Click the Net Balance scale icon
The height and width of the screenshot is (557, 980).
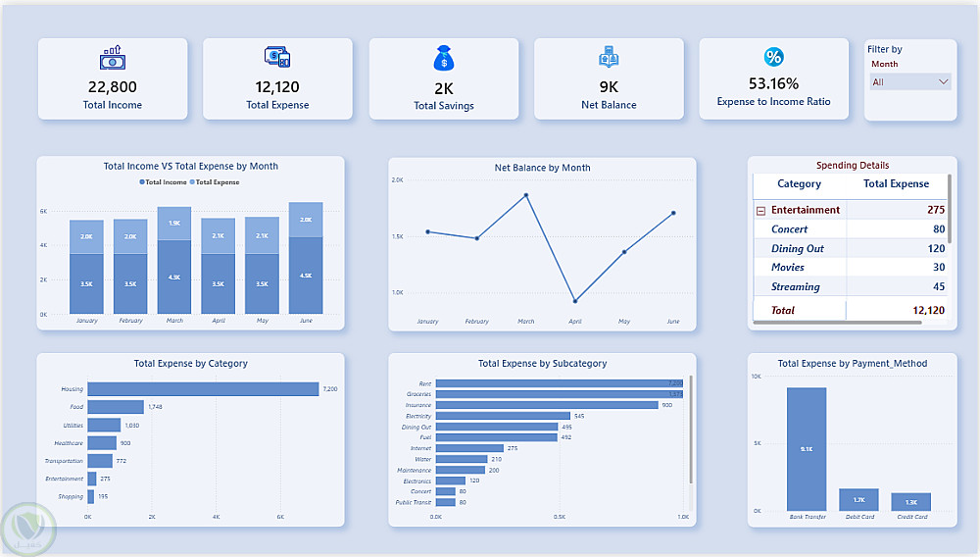609,57
